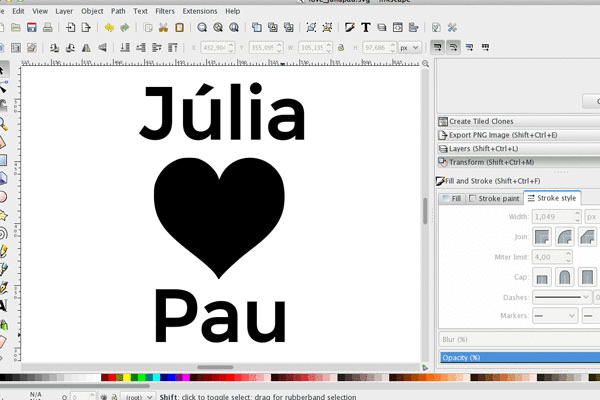The width and height of the screenshot is (600, 400).
Task: Toggle move patterns with objects
Action: pos(486,48)
